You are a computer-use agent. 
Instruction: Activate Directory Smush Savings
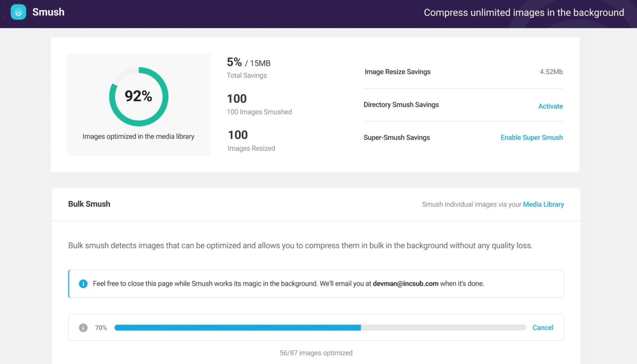click(x=550, y=106)
